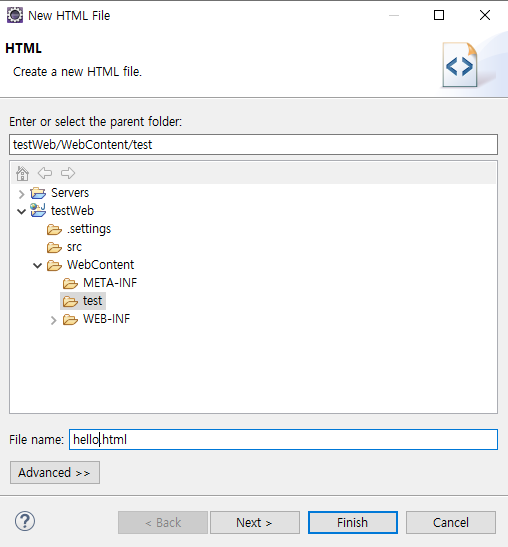
Task: Expand the WEB-INF folder node
Action: coord(53,320)
